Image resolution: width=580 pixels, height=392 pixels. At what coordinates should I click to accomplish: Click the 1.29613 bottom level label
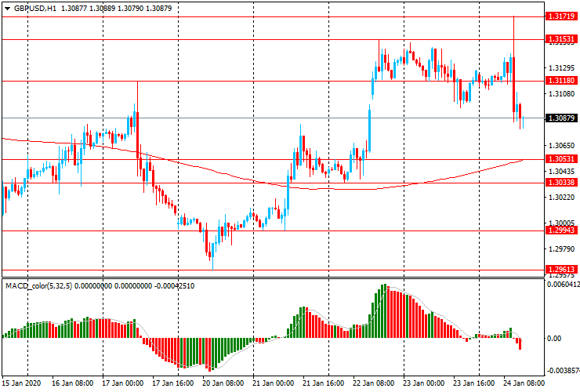point(561,270)
